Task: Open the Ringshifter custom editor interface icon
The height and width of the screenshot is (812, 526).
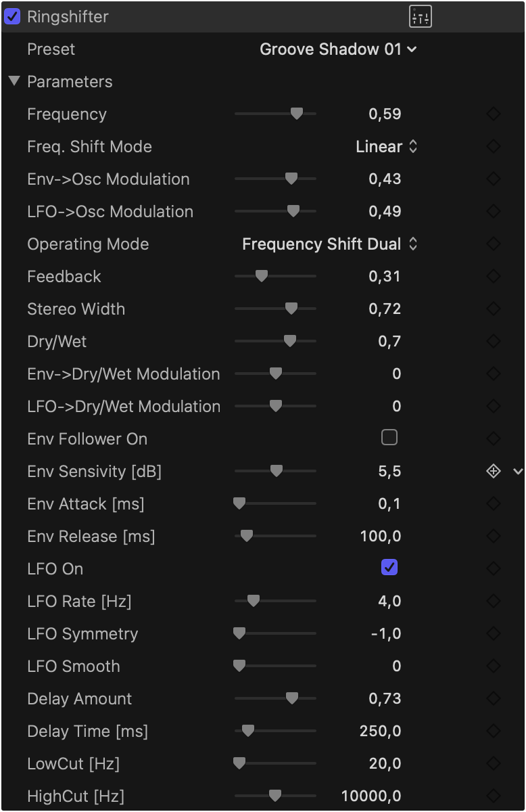Action: (421, 17)
